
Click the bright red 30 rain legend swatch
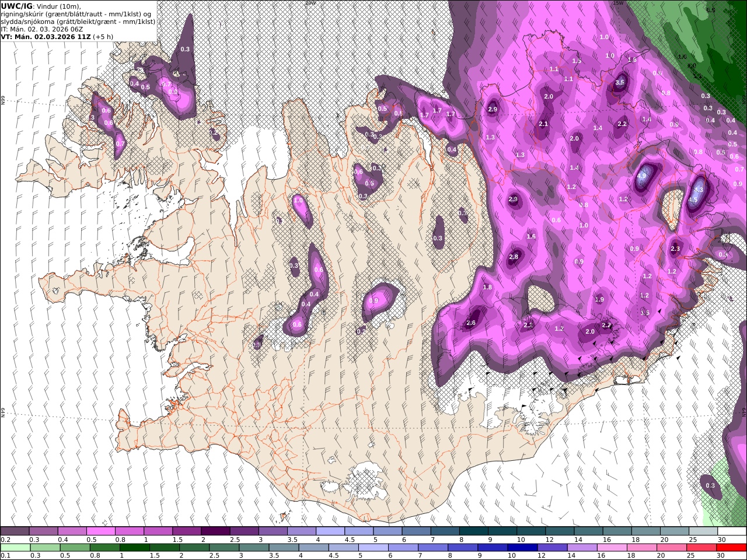[731, 547]
